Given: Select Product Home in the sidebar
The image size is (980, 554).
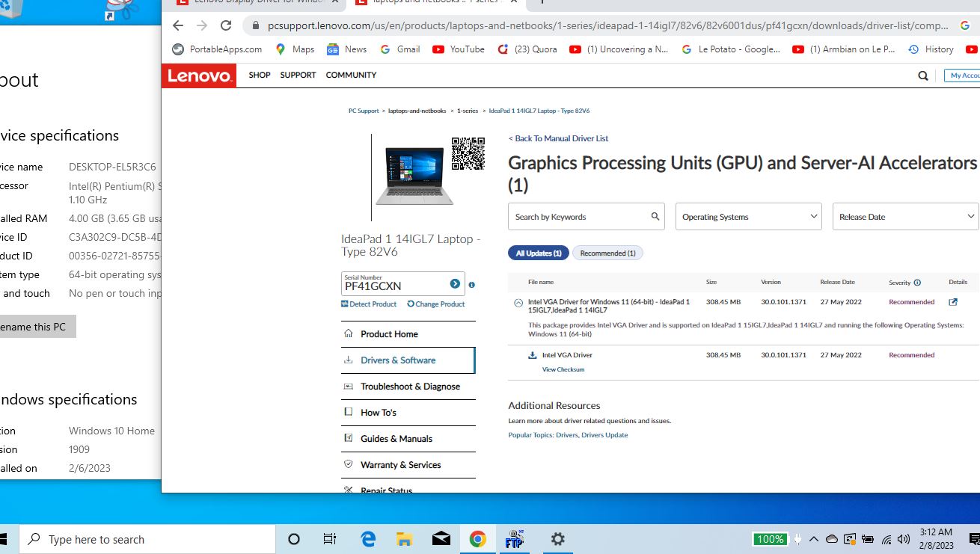Looking at the screenshot, I should click(x=408, y=334).
